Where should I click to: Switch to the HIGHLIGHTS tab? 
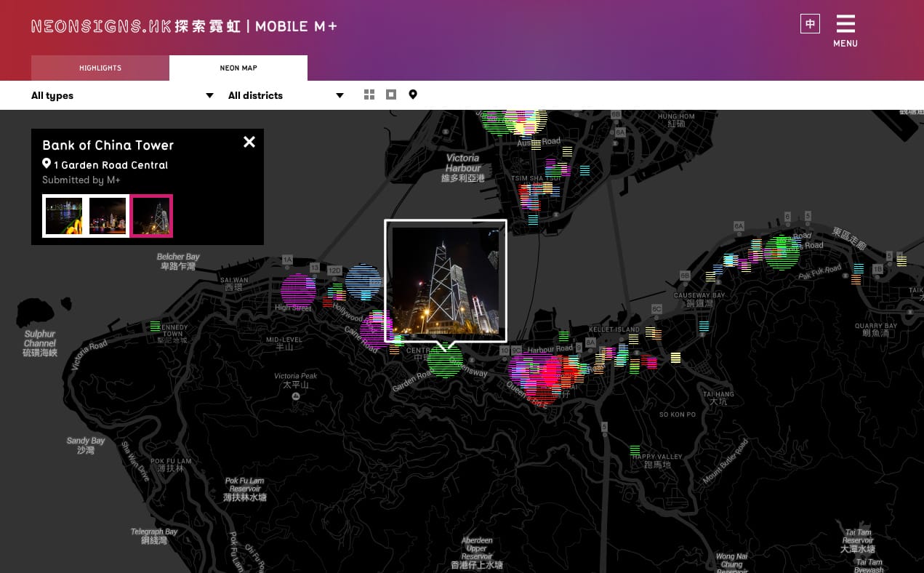(x=100, y=68)
